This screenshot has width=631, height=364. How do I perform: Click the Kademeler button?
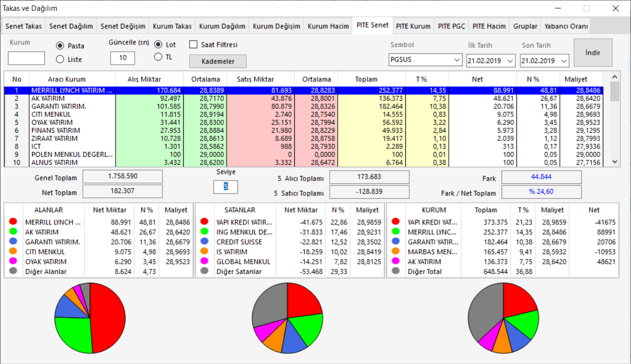point(218,61)
